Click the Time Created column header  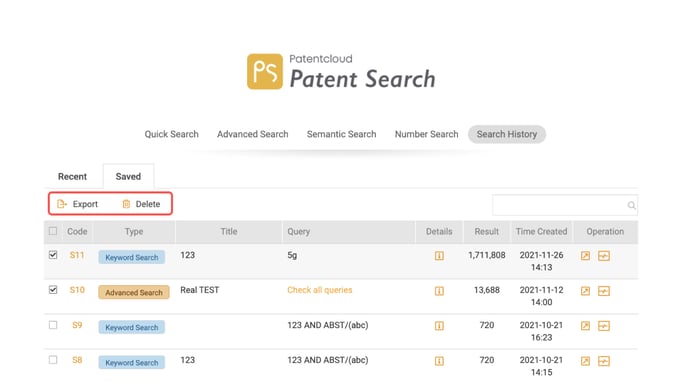click(x=541, y=232)
